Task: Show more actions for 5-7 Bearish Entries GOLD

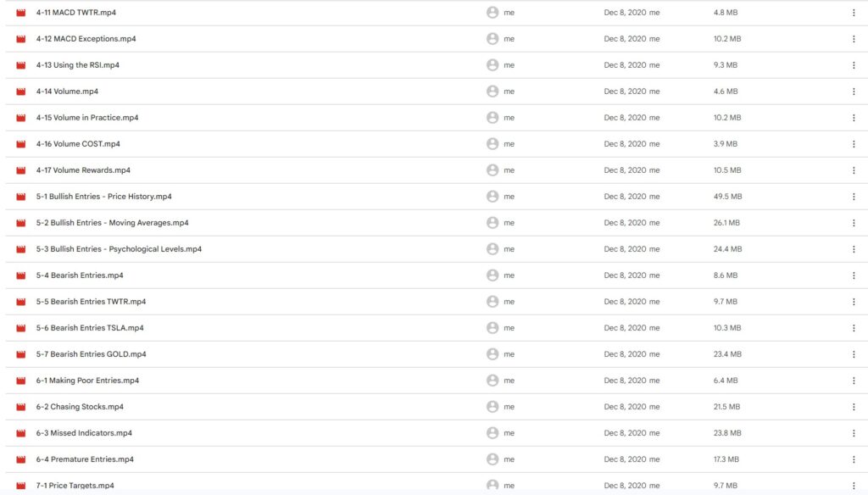Action: click(854, 354)
